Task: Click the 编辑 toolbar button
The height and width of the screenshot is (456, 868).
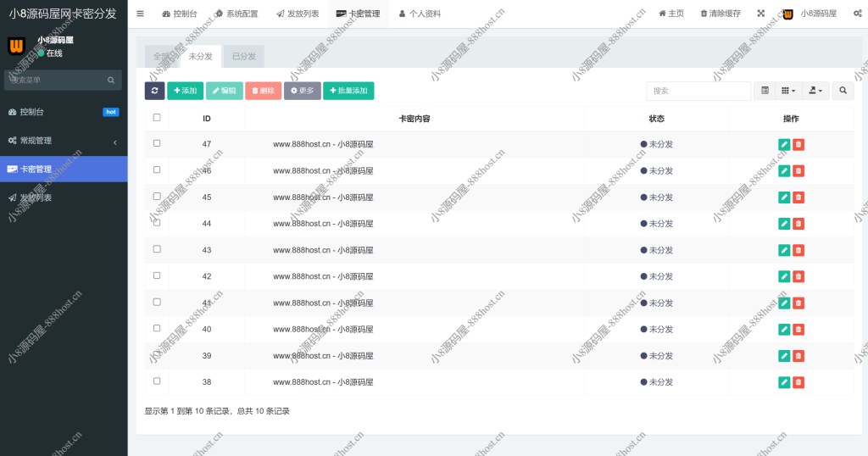Action: [x=224, y=91]
